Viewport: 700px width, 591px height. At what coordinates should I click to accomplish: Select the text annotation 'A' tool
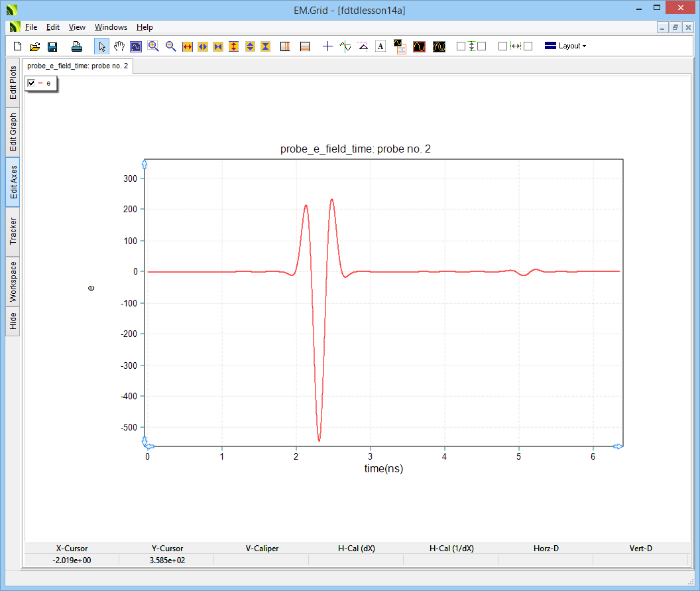coord(380,46)
